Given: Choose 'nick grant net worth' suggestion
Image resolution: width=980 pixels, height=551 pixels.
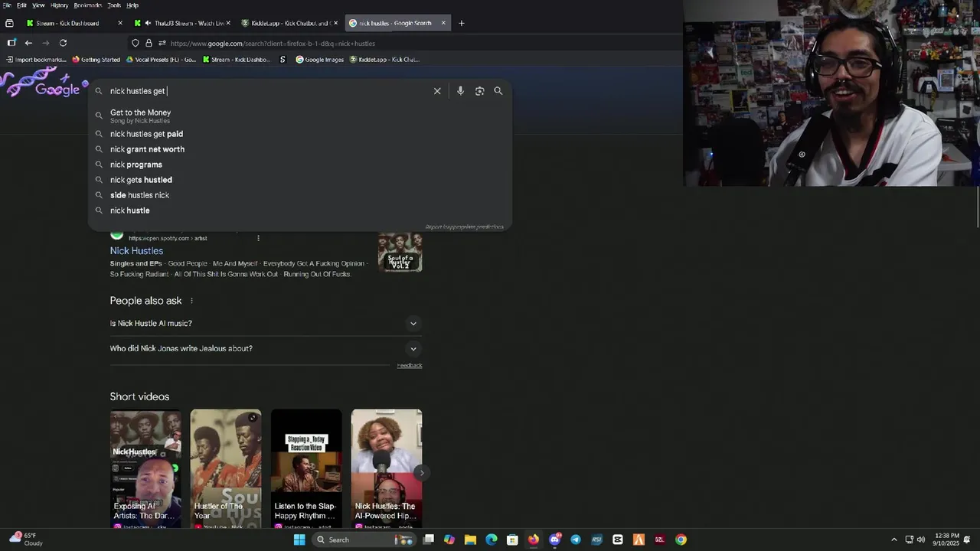Looking at the screenshot, I should (300, 149).
